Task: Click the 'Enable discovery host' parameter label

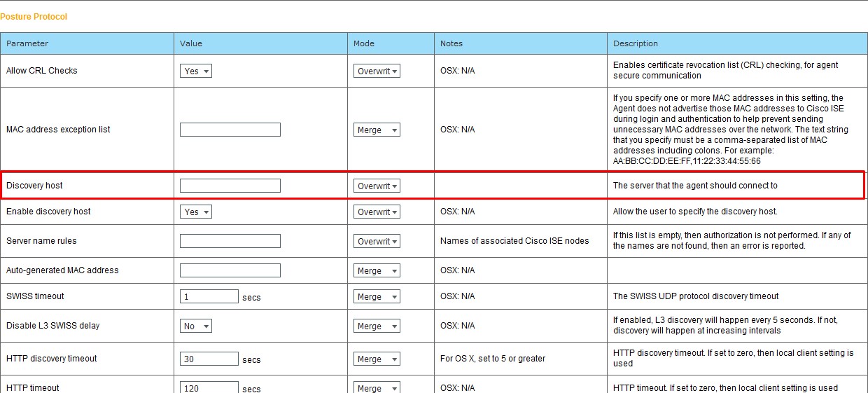Action: pos(48,212)
